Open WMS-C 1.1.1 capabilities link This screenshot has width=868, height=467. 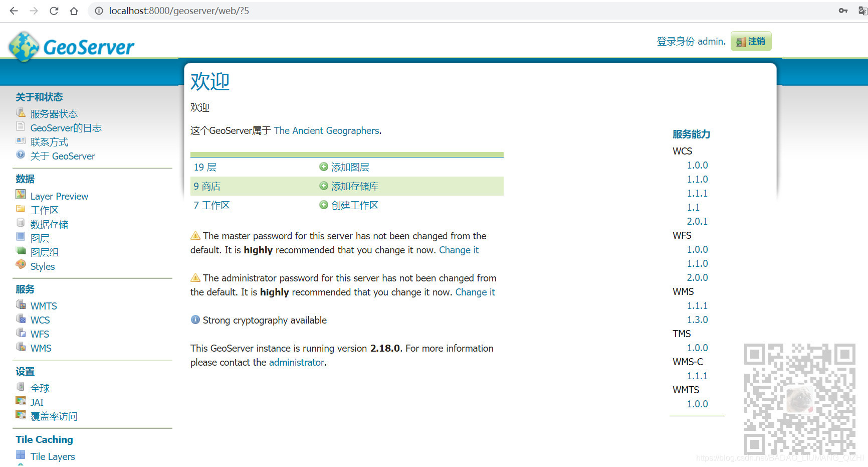(697, 376)
